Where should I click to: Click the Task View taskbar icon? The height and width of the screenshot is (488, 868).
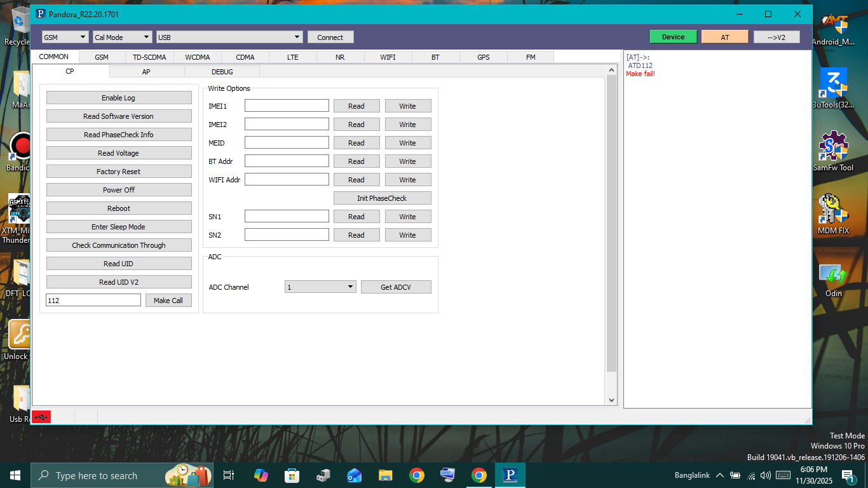[x=229, y=475]
